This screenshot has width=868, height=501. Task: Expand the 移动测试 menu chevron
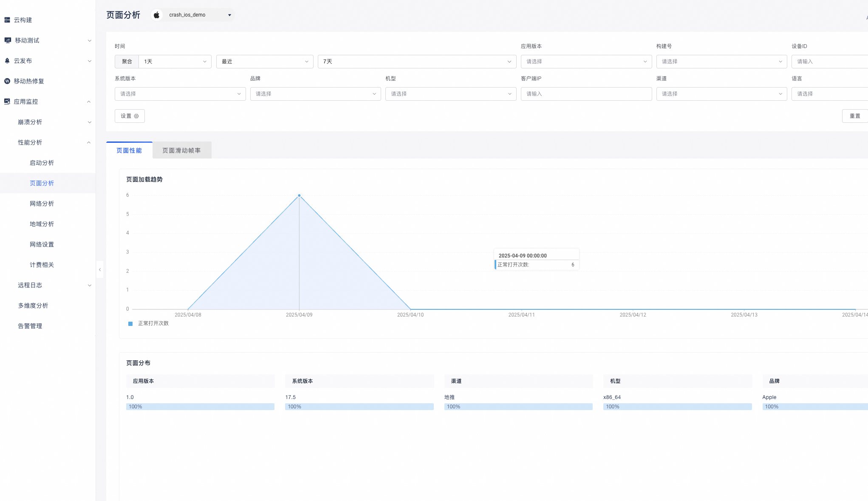tap(89, 41)
